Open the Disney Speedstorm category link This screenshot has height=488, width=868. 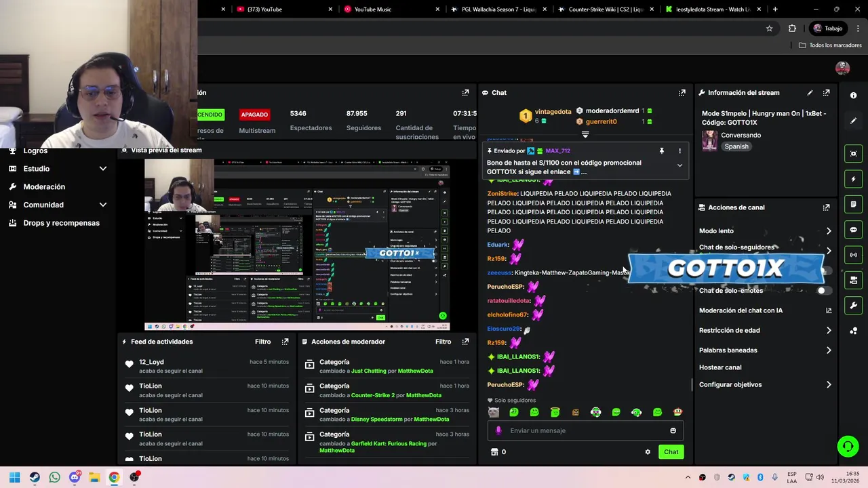click(378, 420)
